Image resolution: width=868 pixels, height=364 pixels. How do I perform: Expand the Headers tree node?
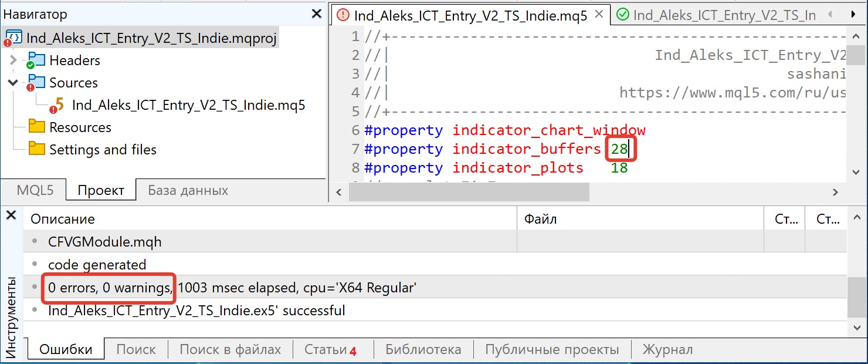click(13, 60)
